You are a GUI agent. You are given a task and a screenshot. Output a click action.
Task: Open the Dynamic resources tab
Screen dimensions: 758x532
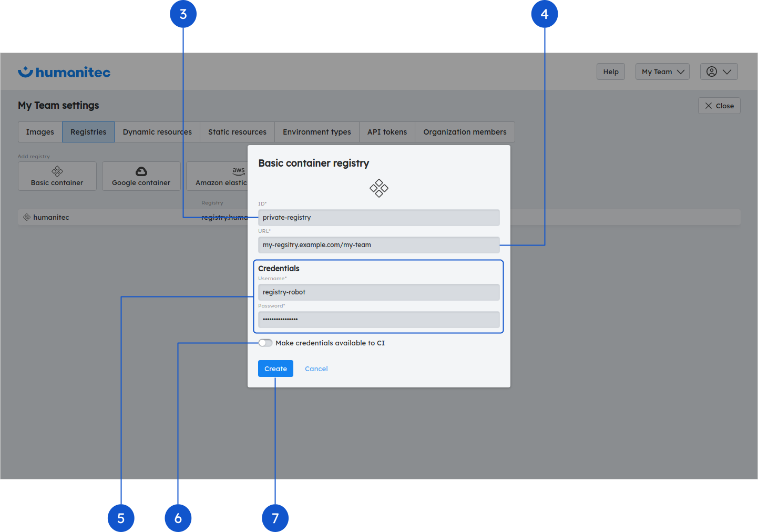[x=157, y=132]
